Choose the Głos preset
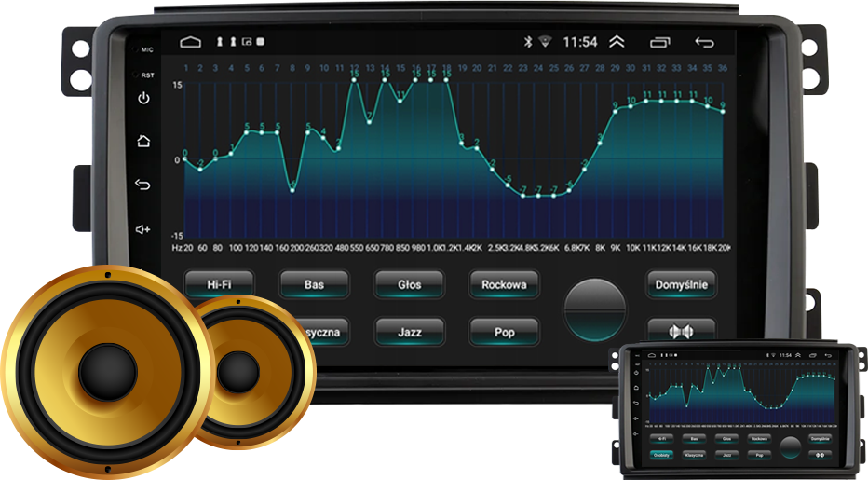 pyautogui.click(x=409, y=284)
